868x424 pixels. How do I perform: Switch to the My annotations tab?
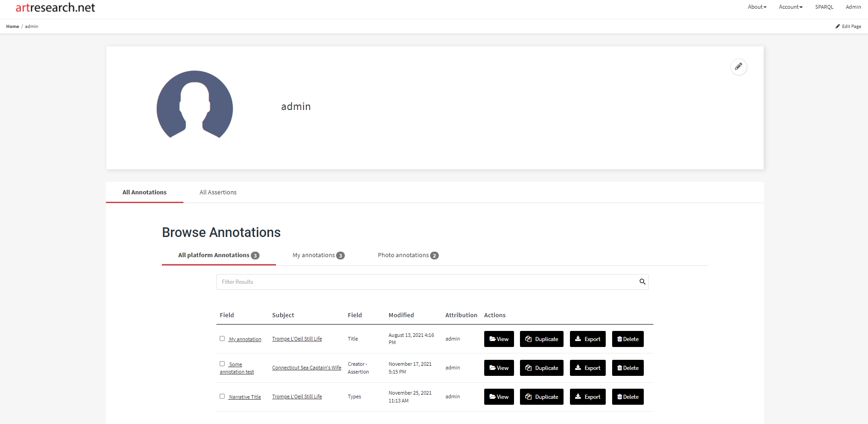pos(318,255)
